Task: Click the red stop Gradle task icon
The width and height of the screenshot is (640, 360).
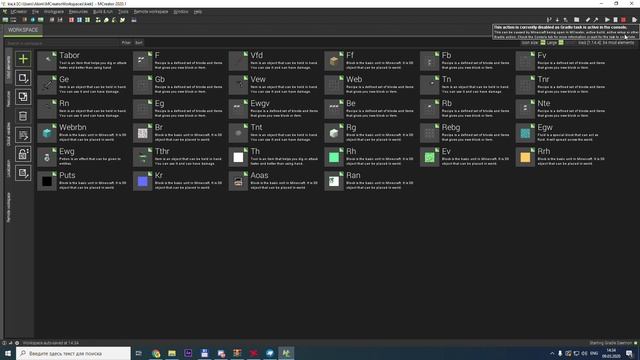Action: [x=623, y=20]
